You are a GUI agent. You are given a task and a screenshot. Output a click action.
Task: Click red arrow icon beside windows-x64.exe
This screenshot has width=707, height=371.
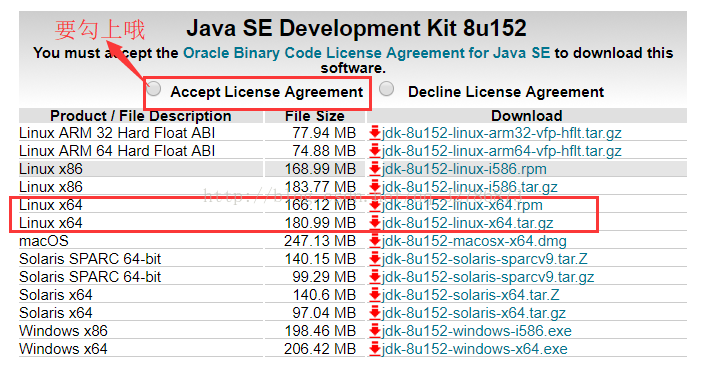(x=375, y=349)
